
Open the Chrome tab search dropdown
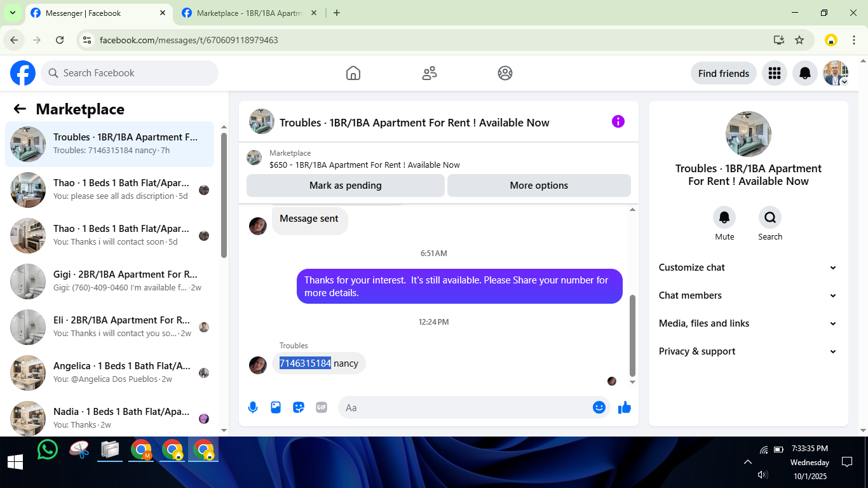point(13,13)
